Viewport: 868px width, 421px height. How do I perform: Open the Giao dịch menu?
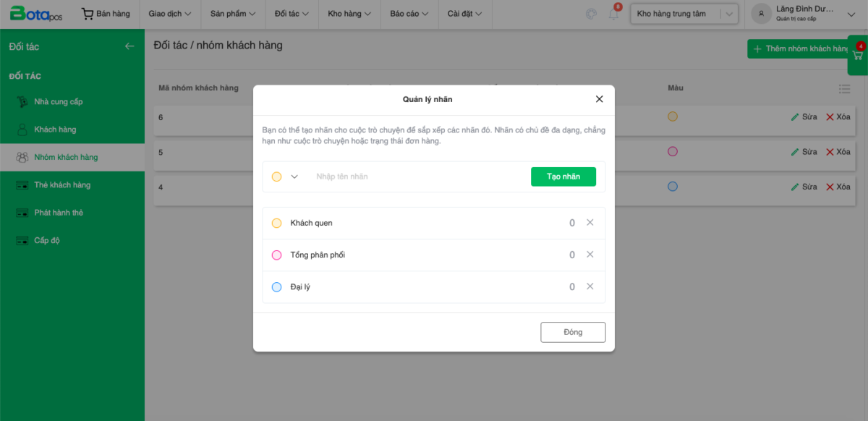click(170, 14)
